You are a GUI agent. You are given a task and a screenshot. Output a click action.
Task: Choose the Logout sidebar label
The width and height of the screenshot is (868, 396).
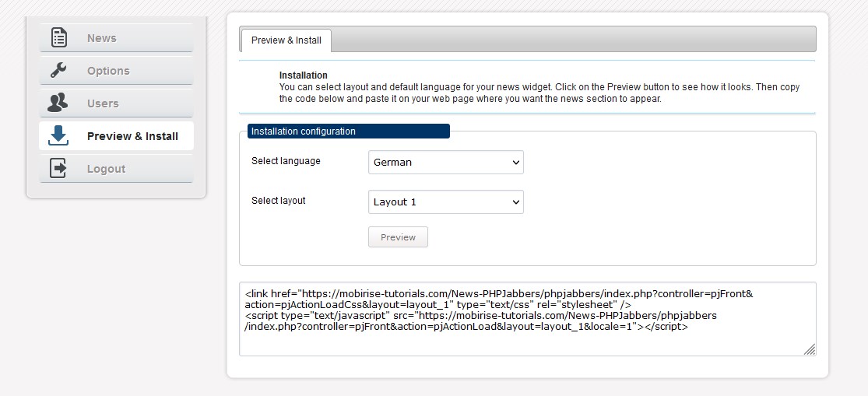coord(106,169)
